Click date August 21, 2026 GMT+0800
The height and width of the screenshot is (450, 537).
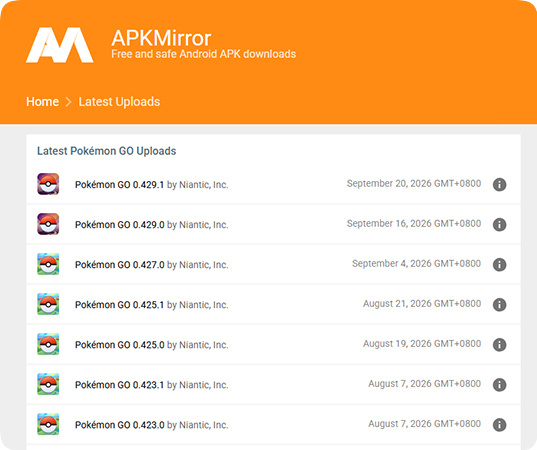[x=422, y=304]
